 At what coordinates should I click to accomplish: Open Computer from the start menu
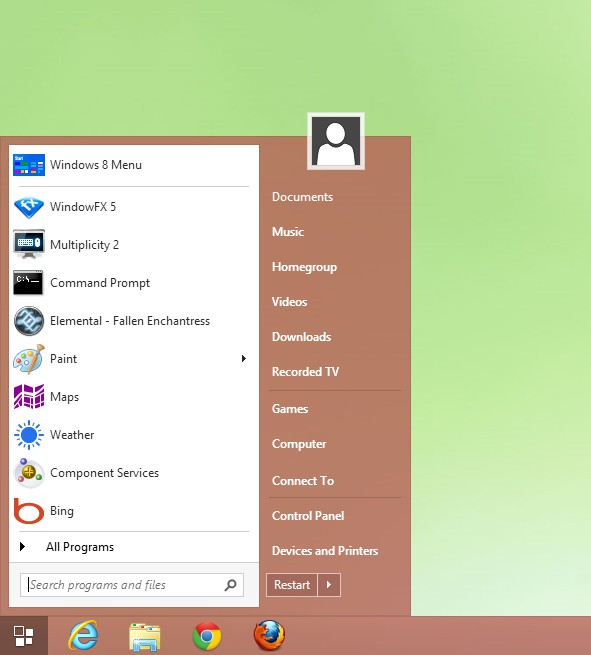[299, 444]
